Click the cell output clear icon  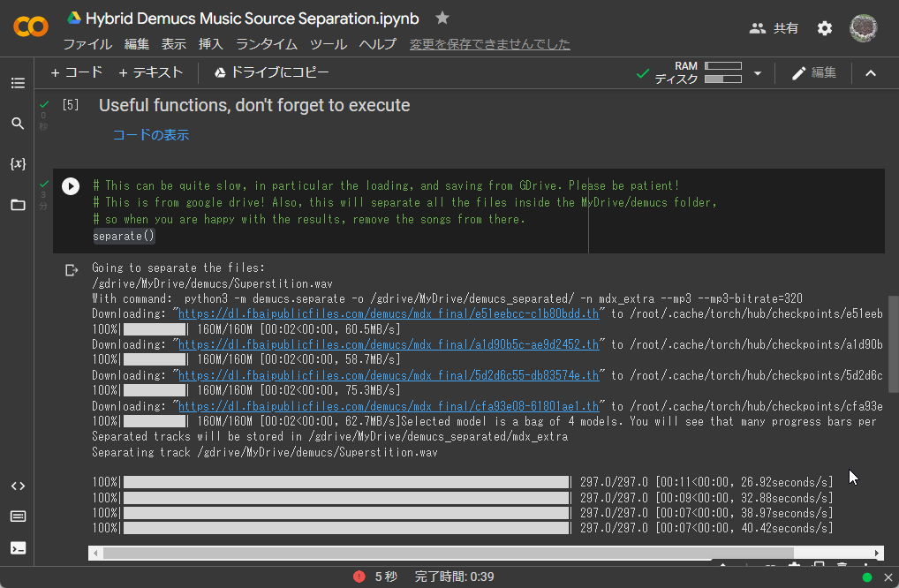point(72,269)
